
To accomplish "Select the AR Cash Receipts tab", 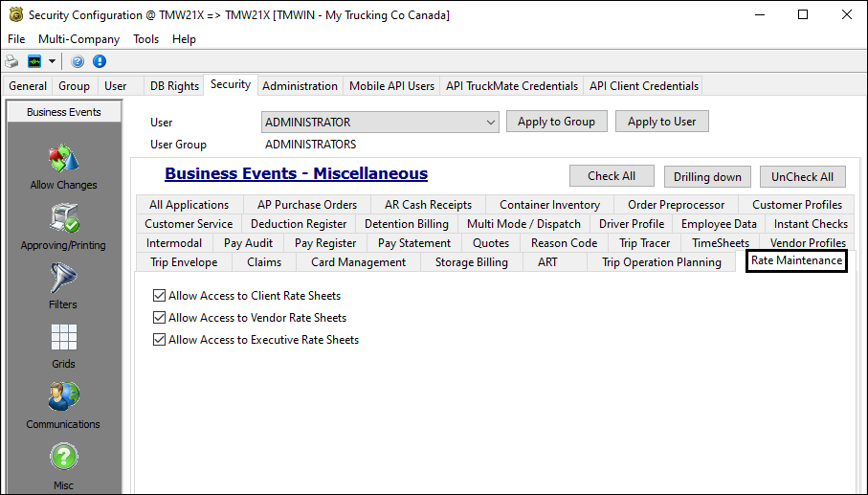I will tap(428, 204).
